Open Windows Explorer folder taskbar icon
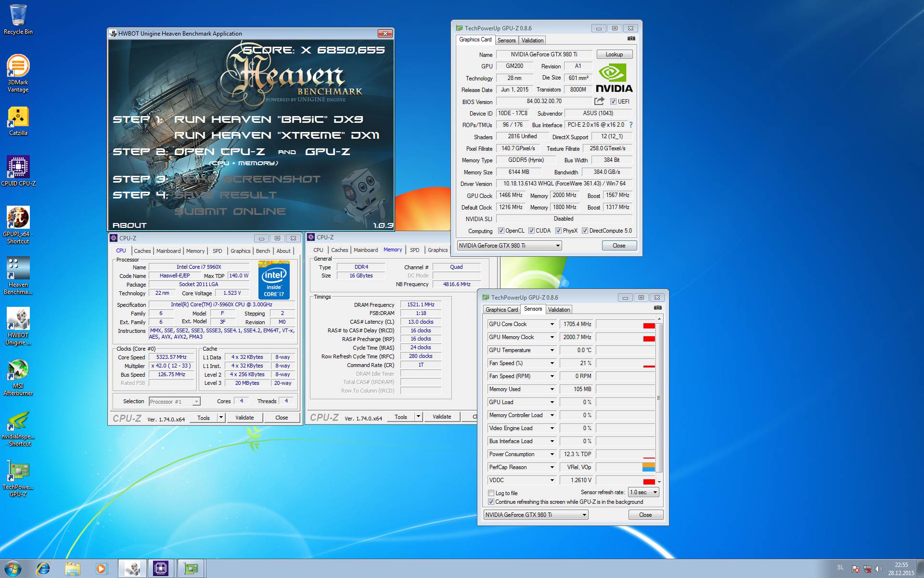924x578 pixels. pos(72,569)
